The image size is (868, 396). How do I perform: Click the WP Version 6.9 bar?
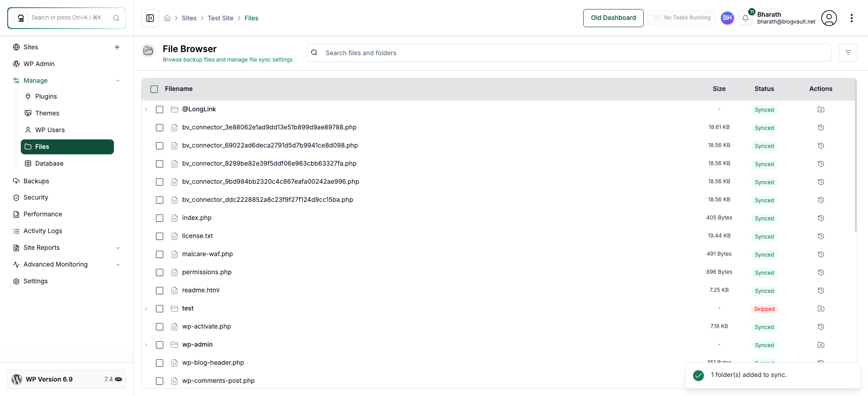tap(67, 379)
